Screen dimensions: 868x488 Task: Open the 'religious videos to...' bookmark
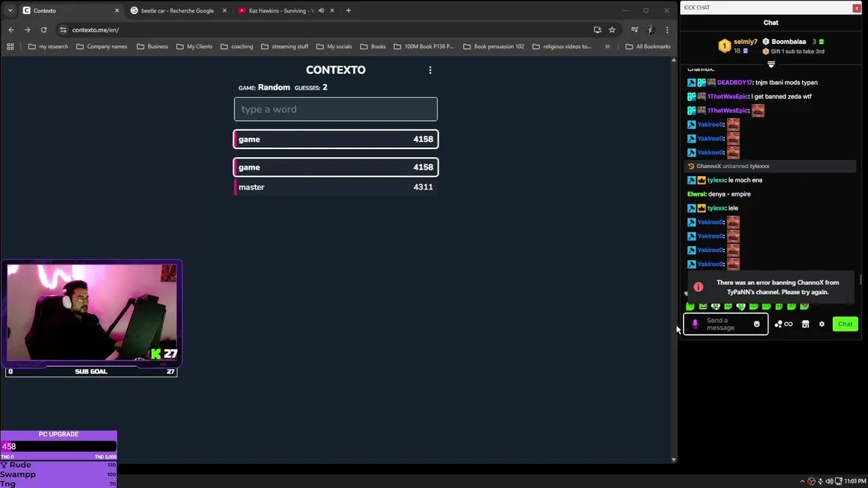point(561,47)
